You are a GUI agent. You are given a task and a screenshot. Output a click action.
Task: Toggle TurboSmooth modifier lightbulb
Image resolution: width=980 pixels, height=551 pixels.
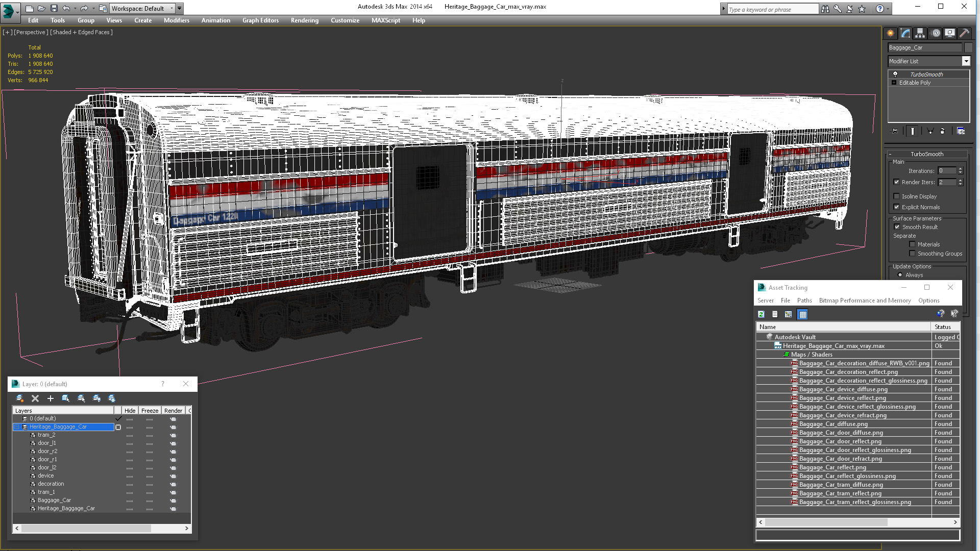click(x=895, y=74)
